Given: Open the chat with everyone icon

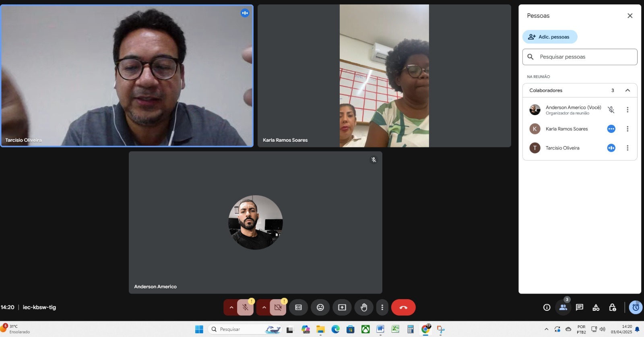Looking at the screenshot, I should click(580, 308).
